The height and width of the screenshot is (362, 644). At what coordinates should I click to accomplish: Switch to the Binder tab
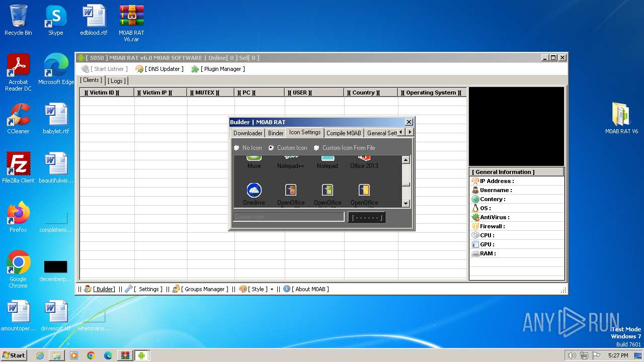point(275,133)
